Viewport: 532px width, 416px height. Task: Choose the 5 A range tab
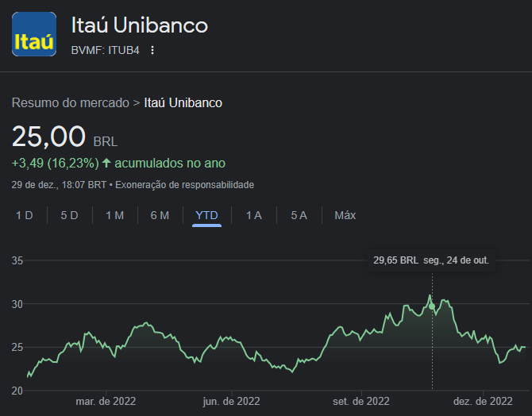point(299,215)
